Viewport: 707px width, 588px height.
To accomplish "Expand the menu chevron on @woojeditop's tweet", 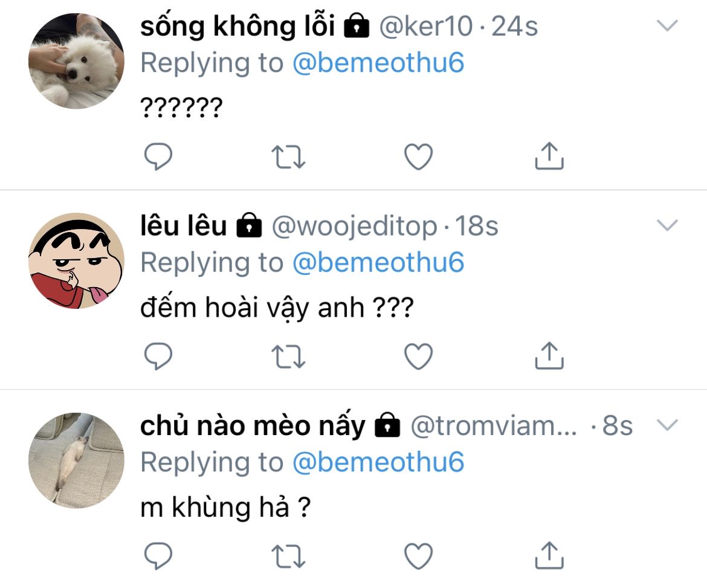I will click(667, 225).
